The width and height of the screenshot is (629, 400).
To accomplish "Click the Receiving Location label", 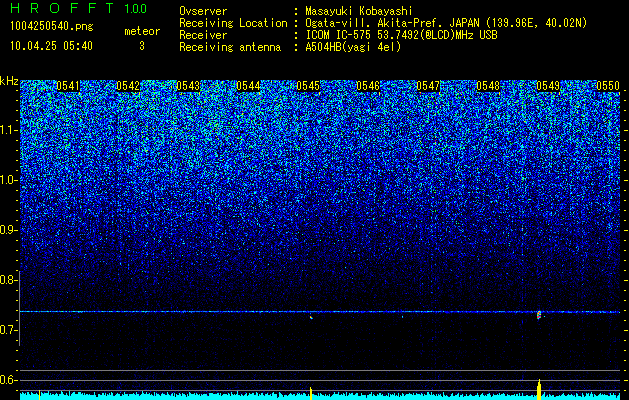I will click(x=233, y=23).
